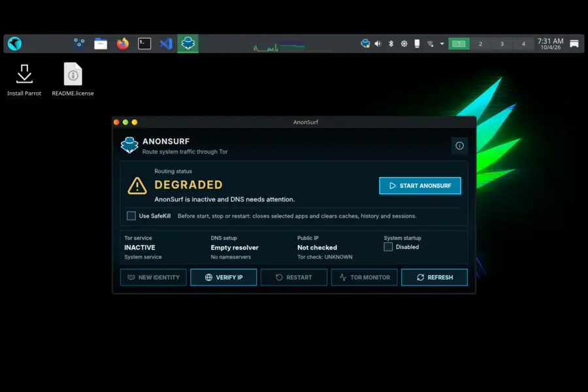Click the Verify IP button
The image size is (588, 392).
click(223, 277)
